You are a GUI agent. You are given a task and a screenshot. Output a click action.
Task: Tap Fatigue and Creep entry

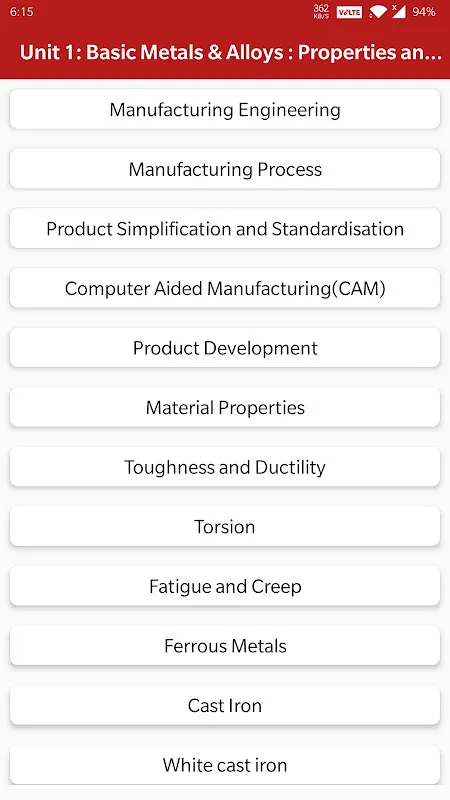225,586
